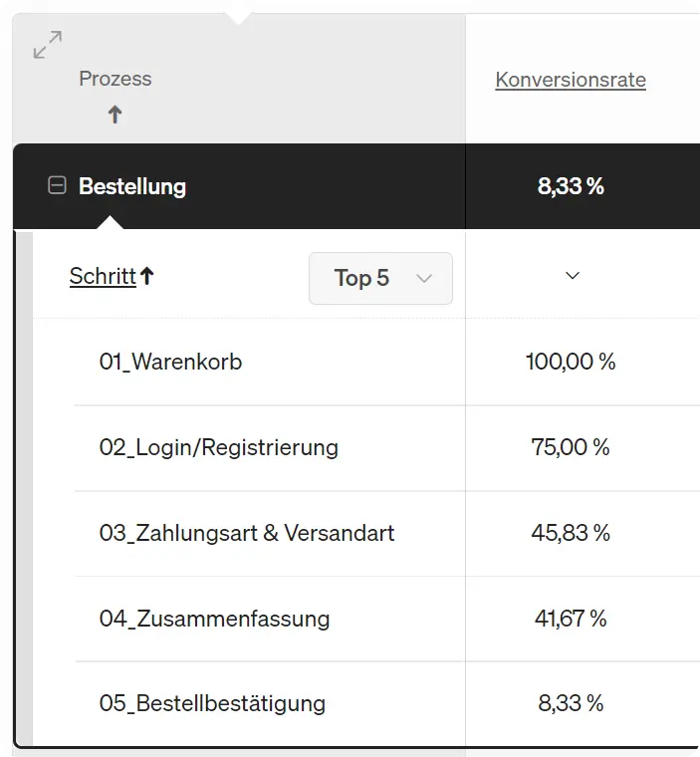Select the Prozess column header

point(116,79)
